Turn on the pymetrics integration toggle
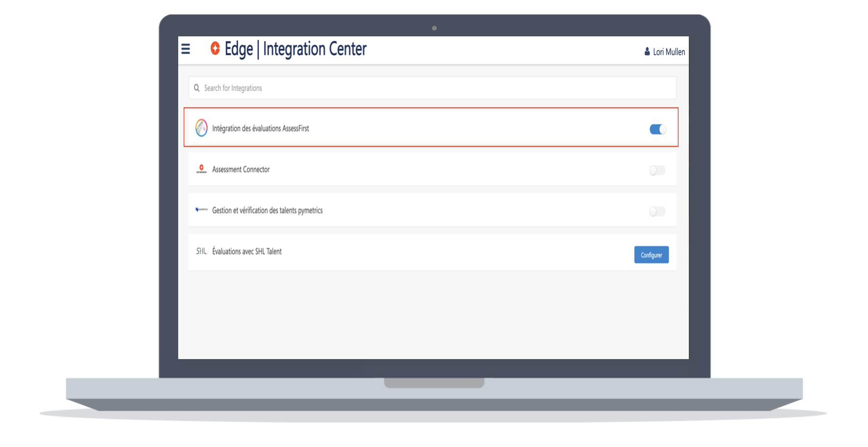 [657, 211]
